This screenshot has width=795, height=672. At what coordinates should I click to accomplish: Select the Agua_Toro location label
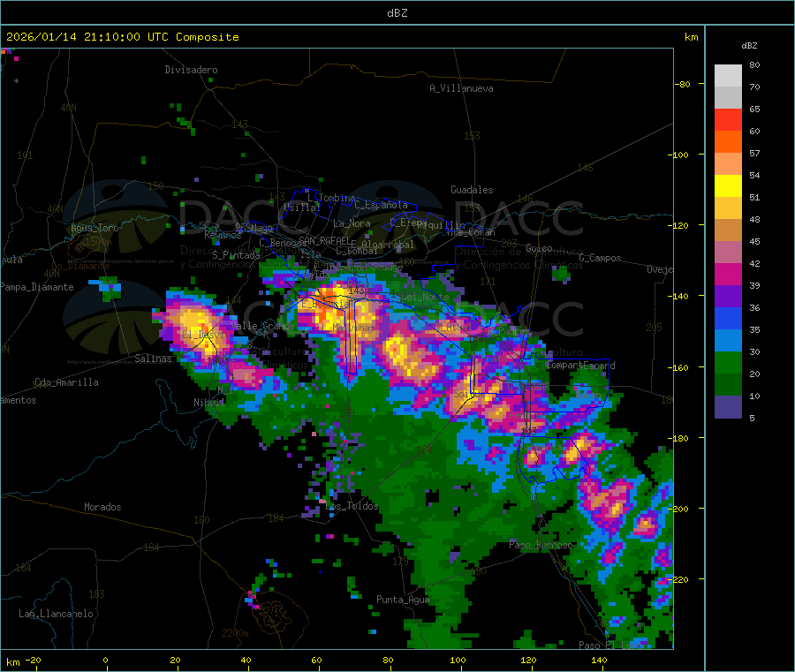point(95,228)
